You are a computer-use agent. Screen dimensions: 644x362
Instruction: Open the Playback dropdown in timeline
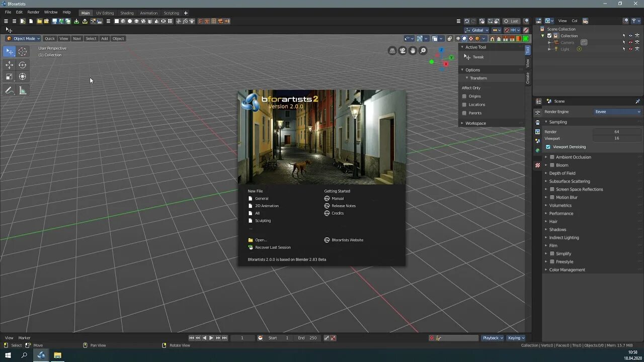pos(493,338)
